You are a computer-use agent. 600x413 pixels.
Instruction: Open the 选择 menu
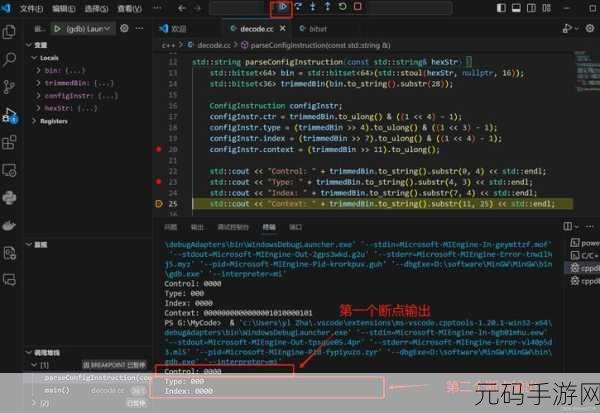96,8
